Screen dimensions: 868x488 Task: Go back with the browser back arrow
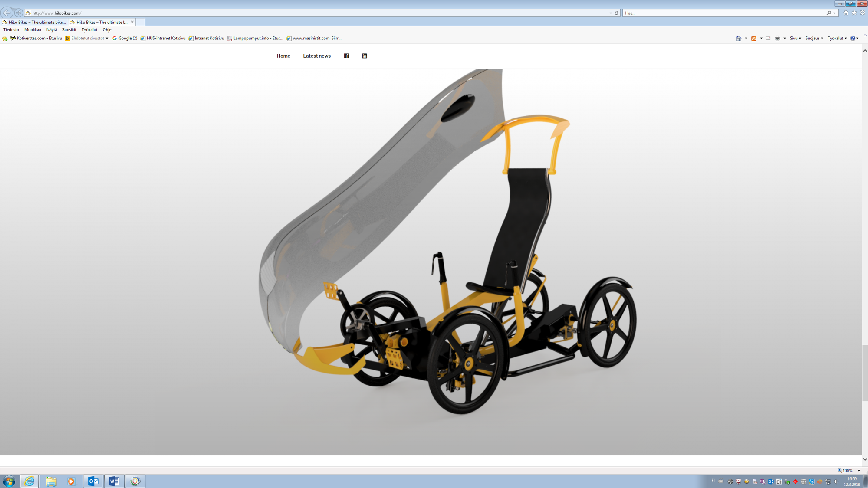pyautogui.click(x=7, y=13)
